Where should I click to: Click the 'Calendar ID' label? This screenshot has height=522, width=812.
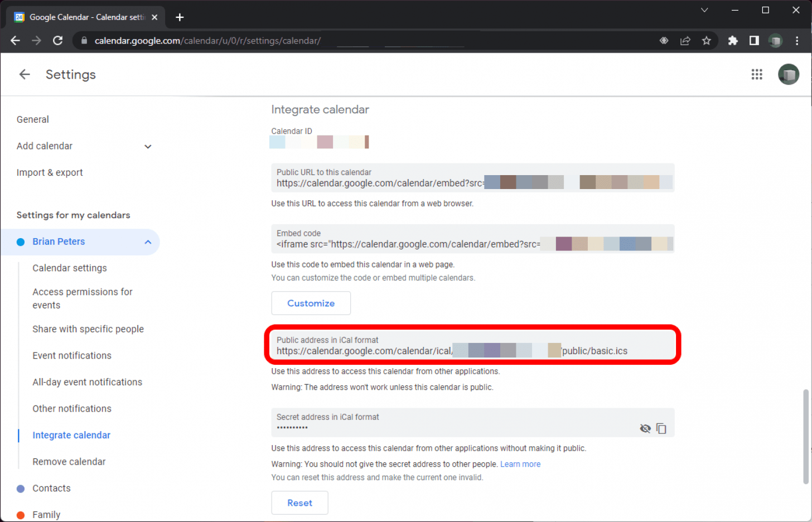tap(292, 131)
